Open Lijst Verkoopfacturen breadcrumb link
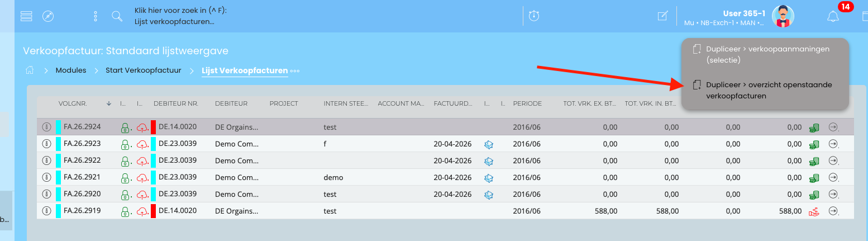This screenshot has height=241, width=868. pyautogui.click(x=245, y=70)
